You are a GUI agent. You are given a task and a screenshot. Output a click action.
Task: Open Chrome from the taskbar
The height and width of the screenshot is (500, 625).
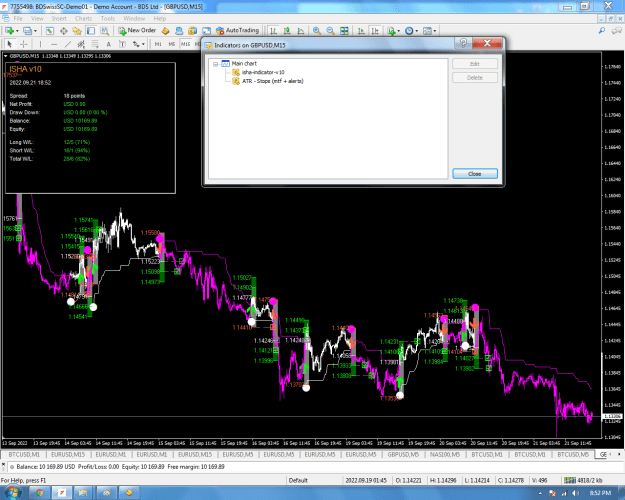point(40,493)
